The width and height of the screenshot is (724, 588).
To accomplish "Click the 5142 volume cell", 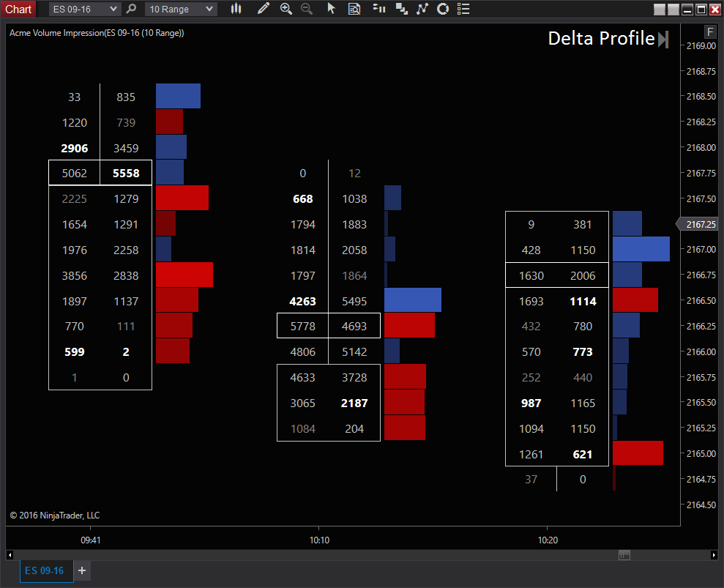I will click(354, 352).
